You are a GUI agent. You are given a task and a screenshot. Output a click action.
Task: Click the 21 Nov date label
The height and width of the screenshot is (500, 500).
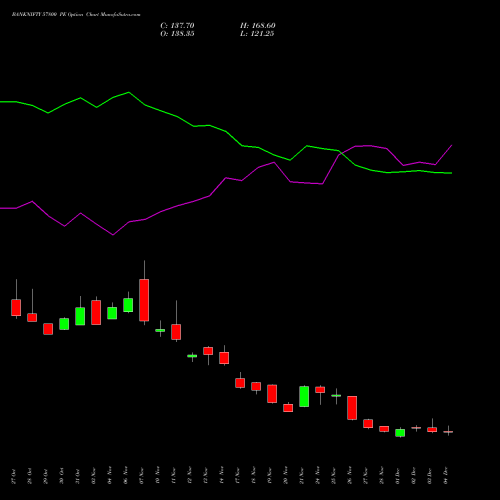pyautogui.click(x=302, y=476)
